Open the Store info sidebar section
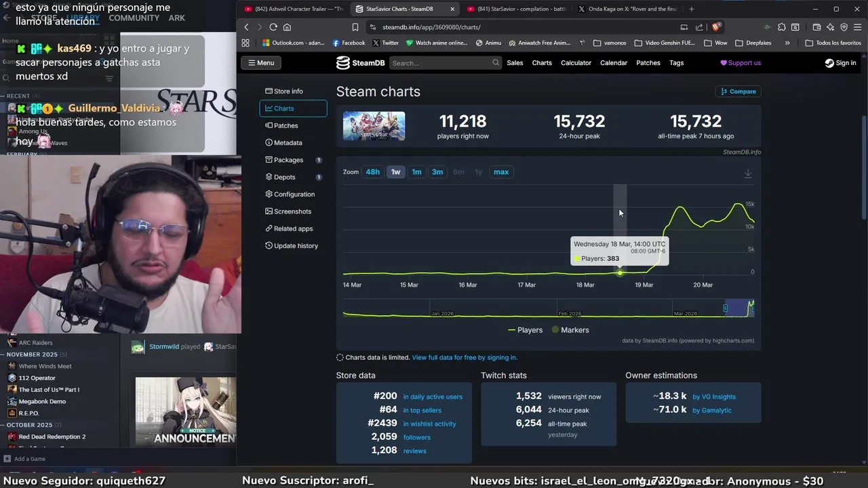The image size is (868, 488). (293, 91)
